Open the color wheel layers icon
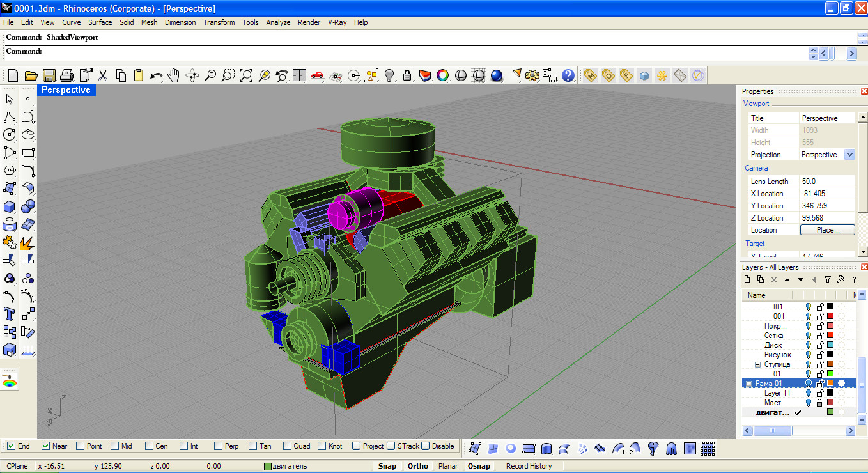The height and width of the screenshot is (473, 868). click(x=442, y=75)
